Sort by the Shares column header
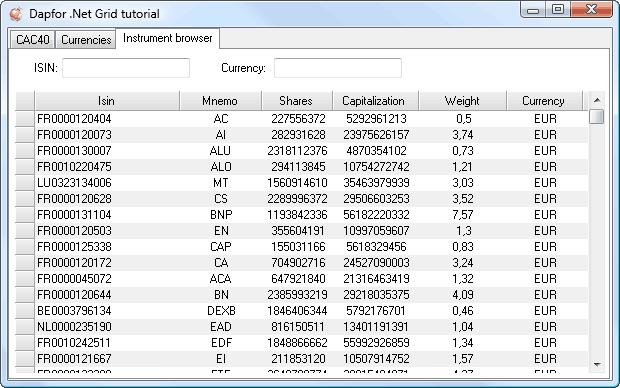The image size is (620, 388). pyautogui.click(x=297, y=101)
